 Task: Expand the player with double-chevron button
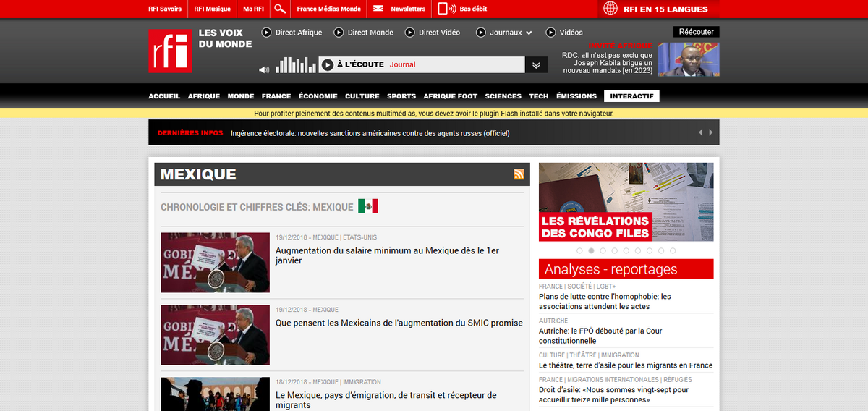[x=536, y=64]
